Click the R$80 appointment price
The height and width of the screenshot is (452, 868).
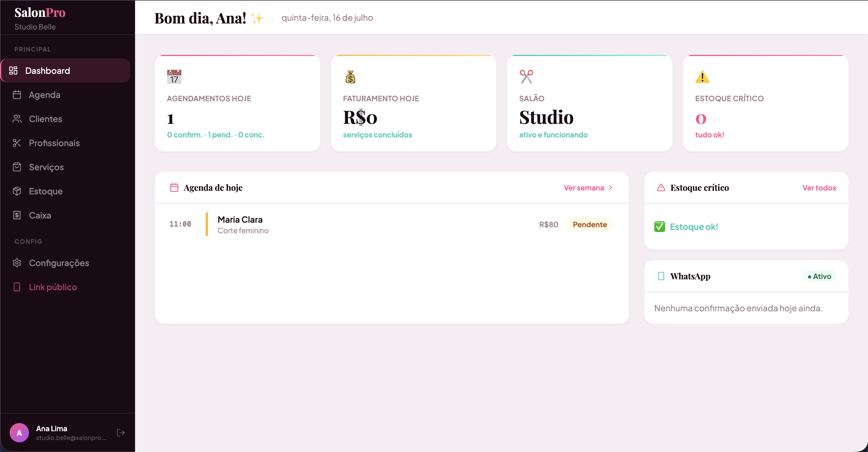pos(548,224)
